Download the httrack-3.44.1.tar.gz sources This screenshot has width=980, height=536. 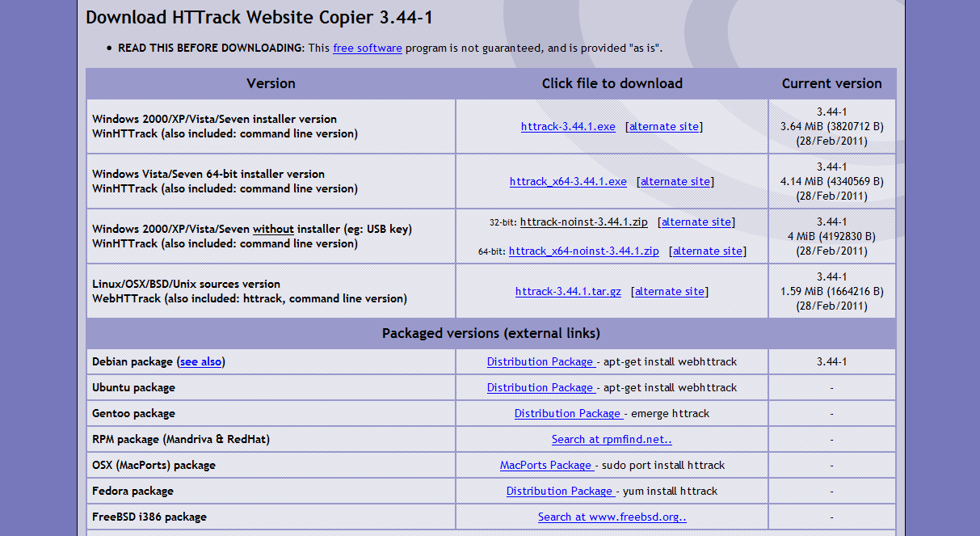568,291
